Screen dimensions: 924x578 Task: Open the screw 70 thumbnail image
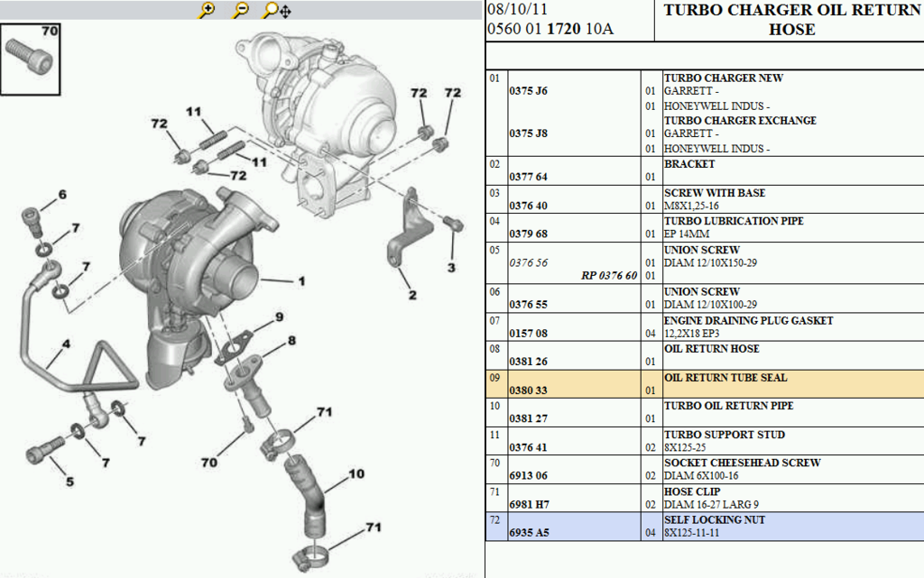coord(31,59)
